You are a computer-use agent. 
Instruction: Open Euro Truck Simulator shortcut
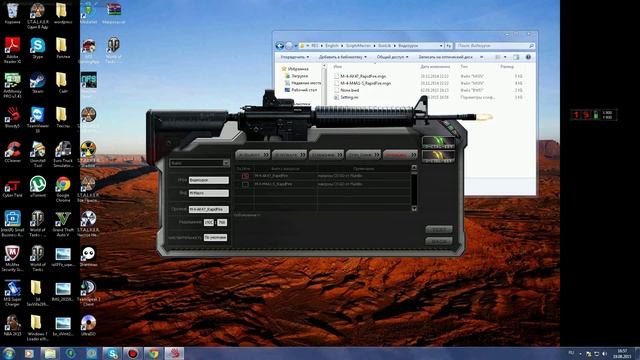pyautogui.click(x=63, y=154)
